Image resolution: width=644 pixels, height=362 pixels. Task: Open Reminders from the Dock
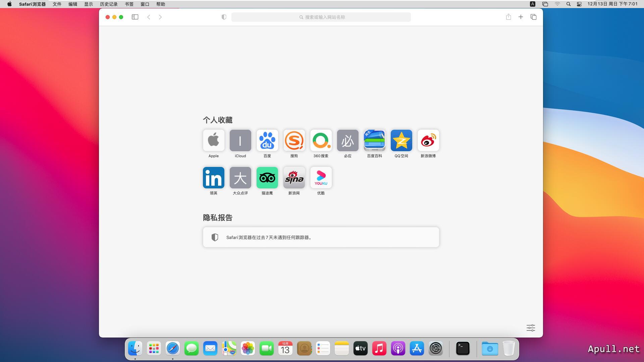(x=323, y=349)
